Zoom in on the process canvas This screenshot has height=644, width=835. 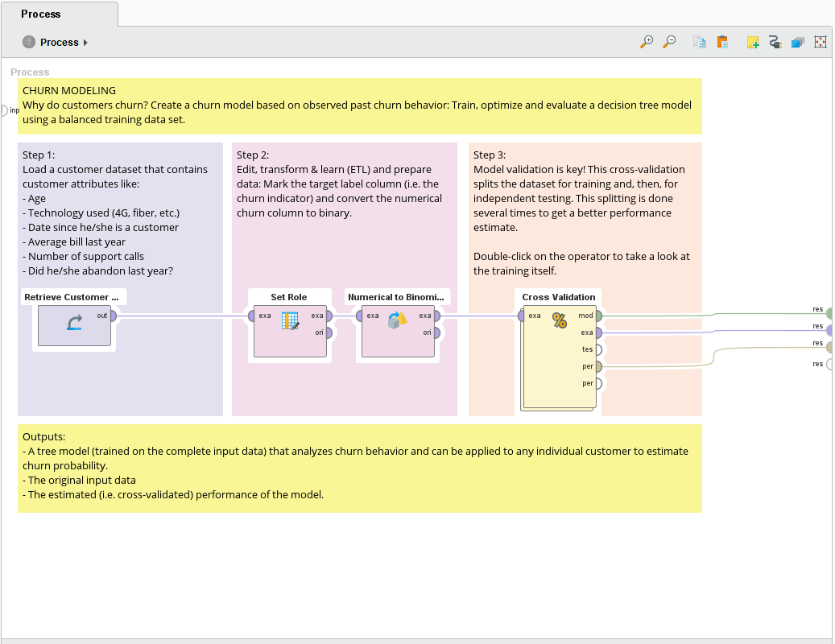(x=647, y=43)
